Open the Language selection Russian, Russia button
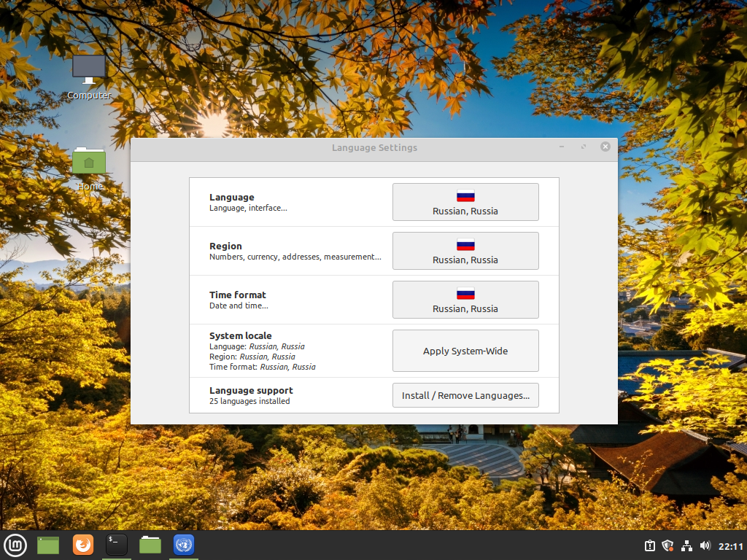 pyautogui.click(x=465, y=202)
